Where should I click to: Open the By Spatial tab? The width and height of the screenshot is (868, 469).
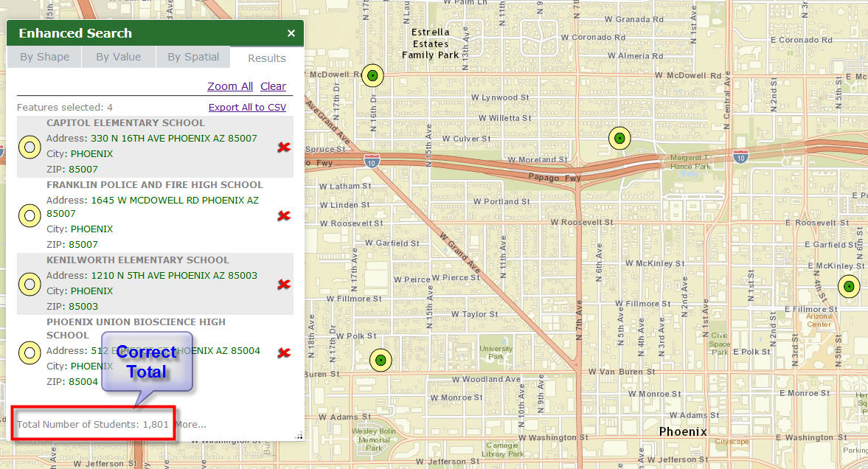click(x=193, y=57)
